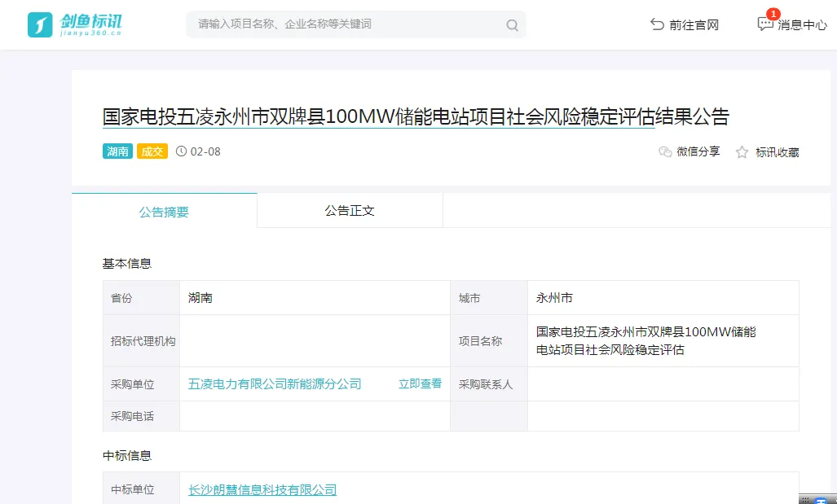Switch to the 公告摘要 tab
The height and width of the screenshot is (504, 837).
164,211
